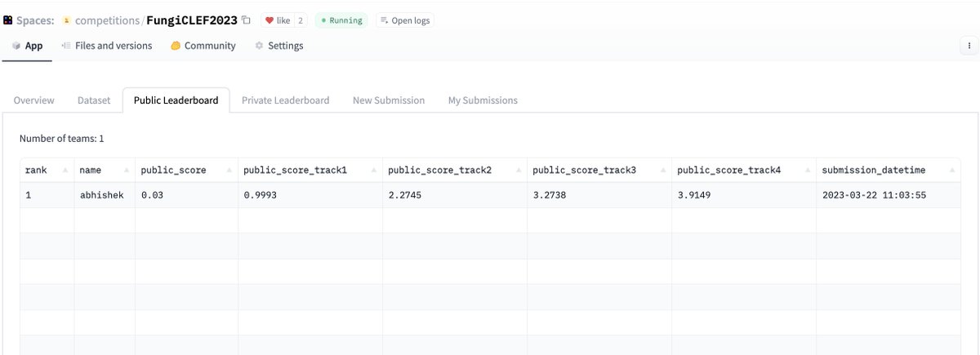980x355 pixels.
Task: Open the Files and versions tab
Action: click(107, 47)
